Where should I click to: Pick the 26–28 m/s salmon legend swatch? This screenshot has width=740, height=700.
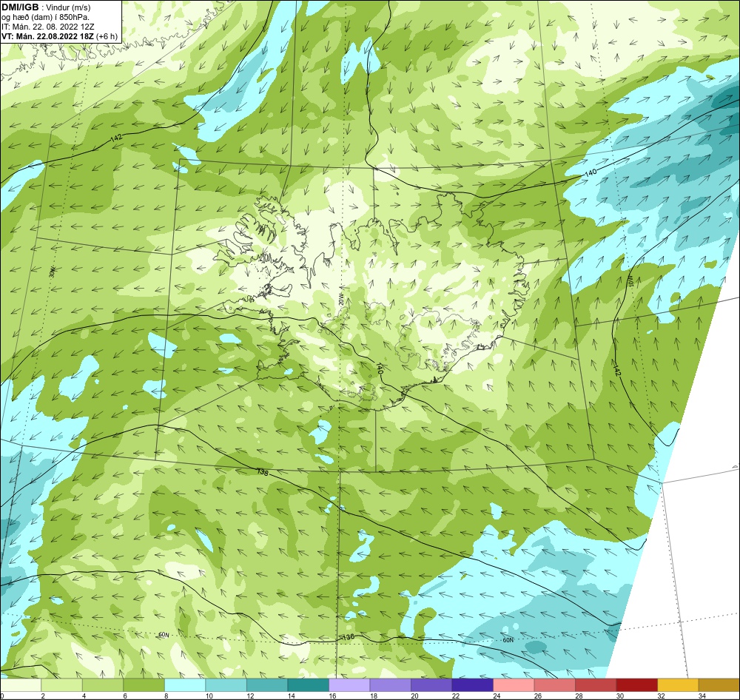point(554,684)
